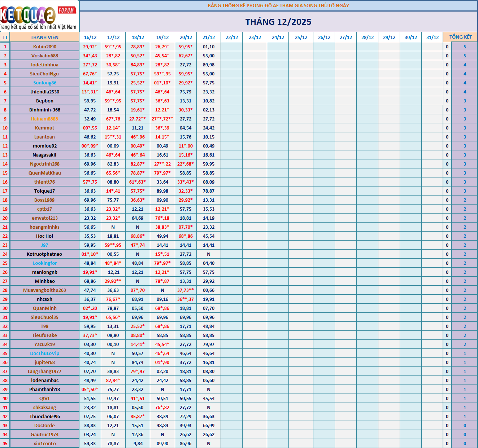
Task: Click the blue Sonlong86 member name
Action: tap(44, 83)
